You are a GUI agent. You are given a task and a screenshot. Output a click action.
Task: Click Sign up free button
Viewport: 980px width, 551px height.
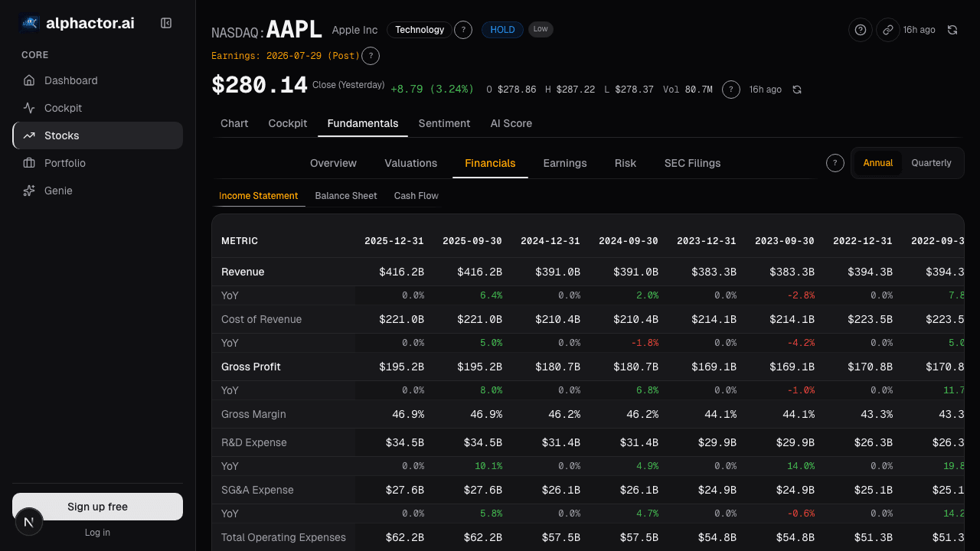(x=97, y=507)
